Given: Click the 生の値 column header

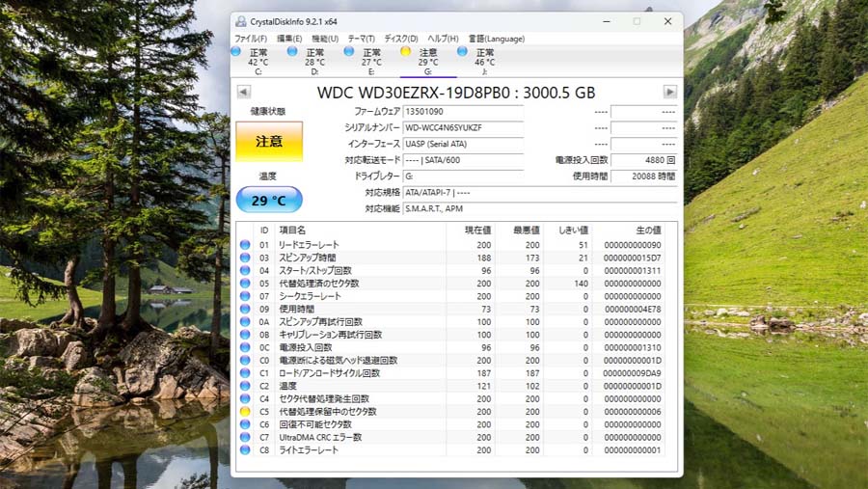Looking at the screenshot, I should click(x=648, y=230).
